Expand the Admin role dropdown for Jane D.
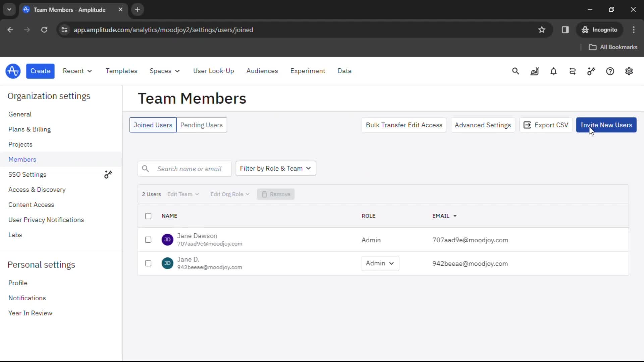This screenshot has width=644, height=362. point(379,263)
